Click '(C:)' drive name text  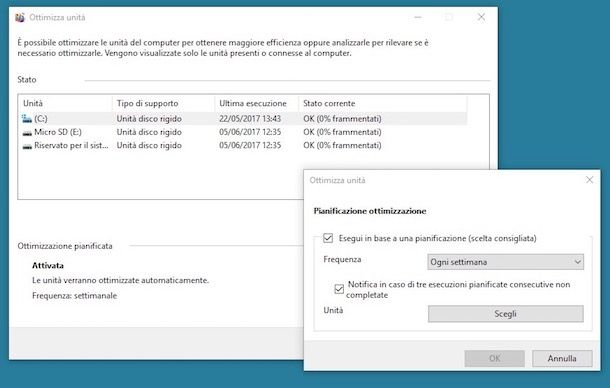point(41,119)
